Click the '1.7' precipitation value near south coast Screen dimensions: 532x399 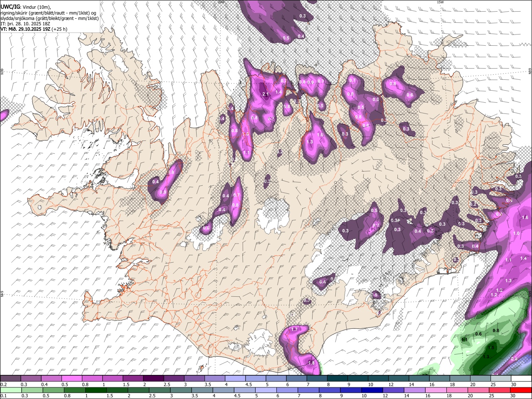[294, 329]
